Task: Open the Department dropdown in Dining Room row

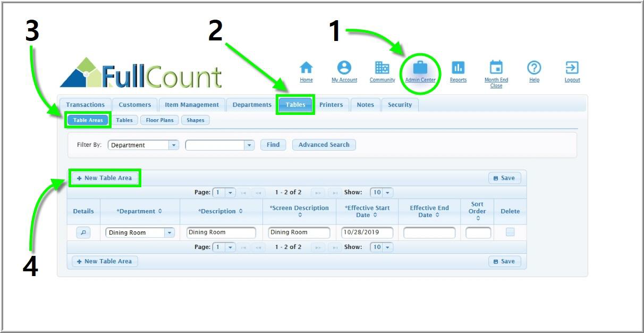Action: pos(169,232)
